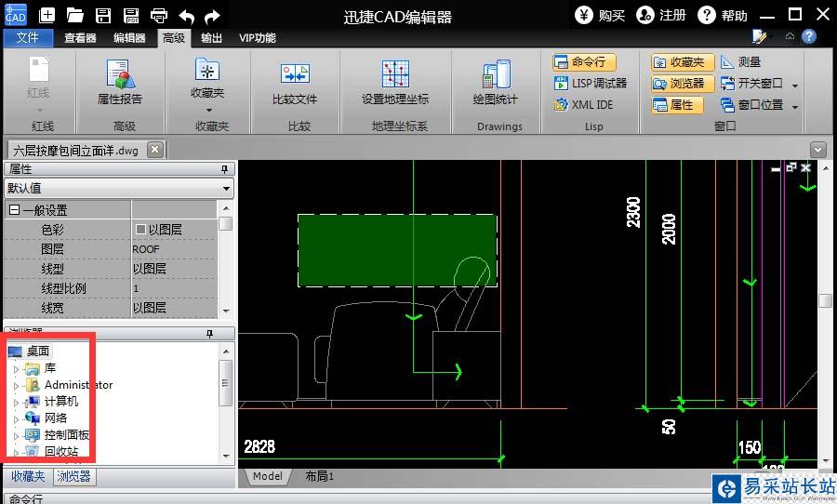Toggle the 命令行 command line panel
The image size is (837, 504).
584,62
